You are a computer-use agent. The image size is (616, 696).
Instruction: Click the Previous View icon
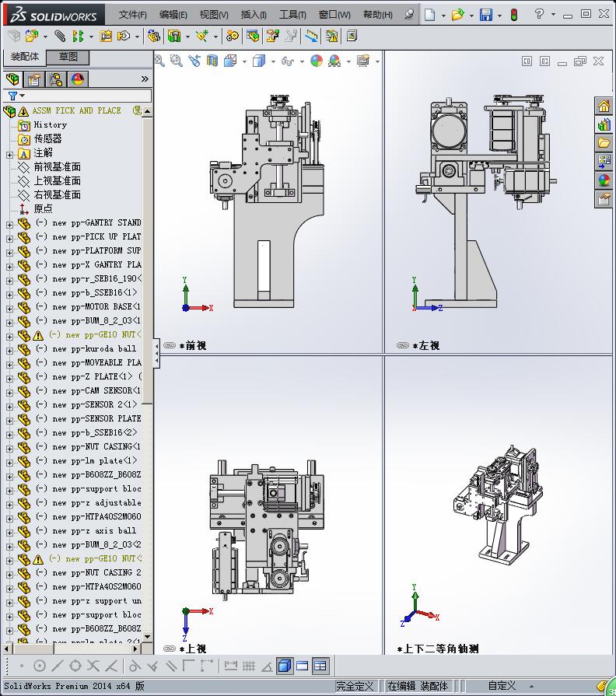click(x=194, y=61)
